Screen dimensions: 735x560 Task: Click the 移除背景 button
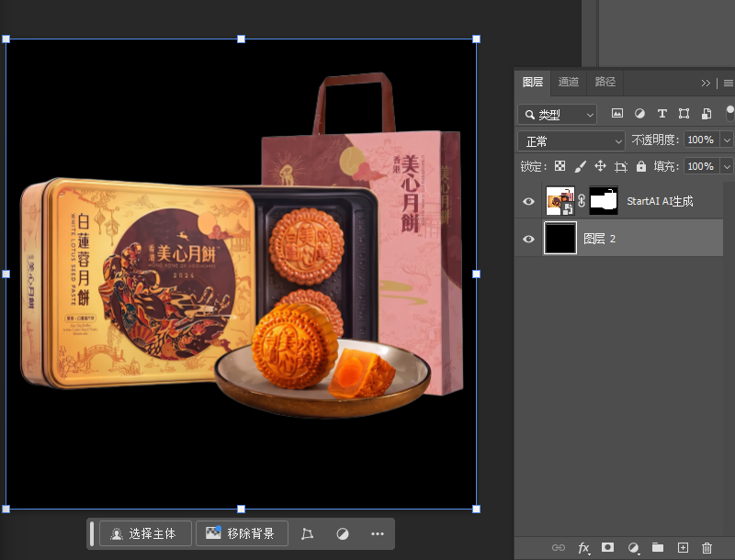tap(242, 533)
